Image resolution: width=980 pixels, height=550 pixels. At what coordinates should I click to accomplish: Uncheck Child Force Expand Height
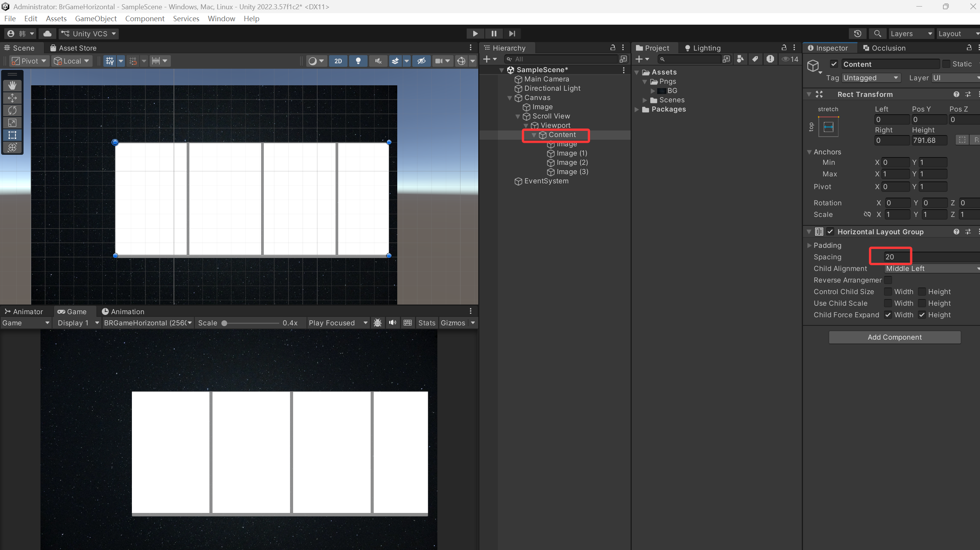922,315
